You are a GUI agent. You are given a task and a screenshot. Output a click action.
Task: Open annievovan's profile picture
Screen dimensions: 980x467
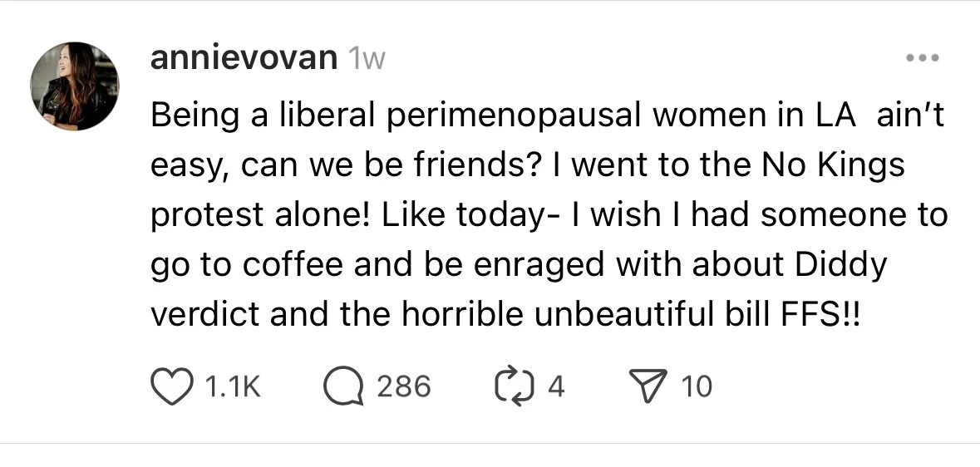pyautogui.click(x=75, y=86)
